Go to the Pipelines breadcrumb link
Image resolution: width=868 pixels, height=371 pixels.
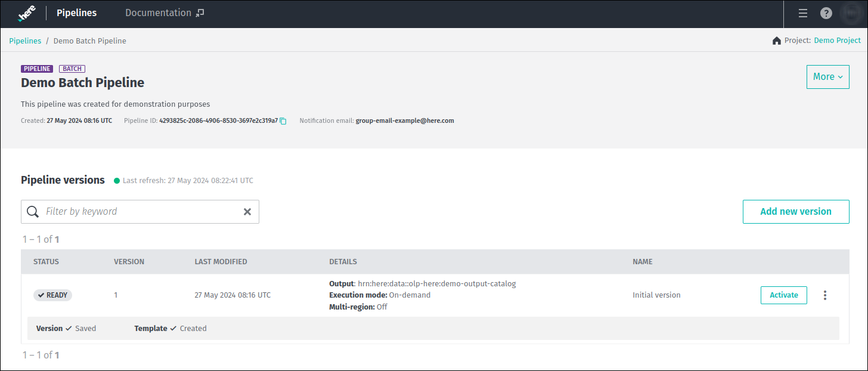25,41
